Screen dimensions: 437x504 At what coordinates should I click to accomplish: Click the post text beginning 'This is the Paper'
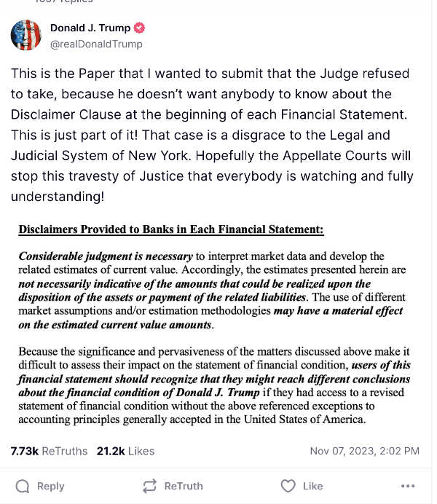(212, 135)
